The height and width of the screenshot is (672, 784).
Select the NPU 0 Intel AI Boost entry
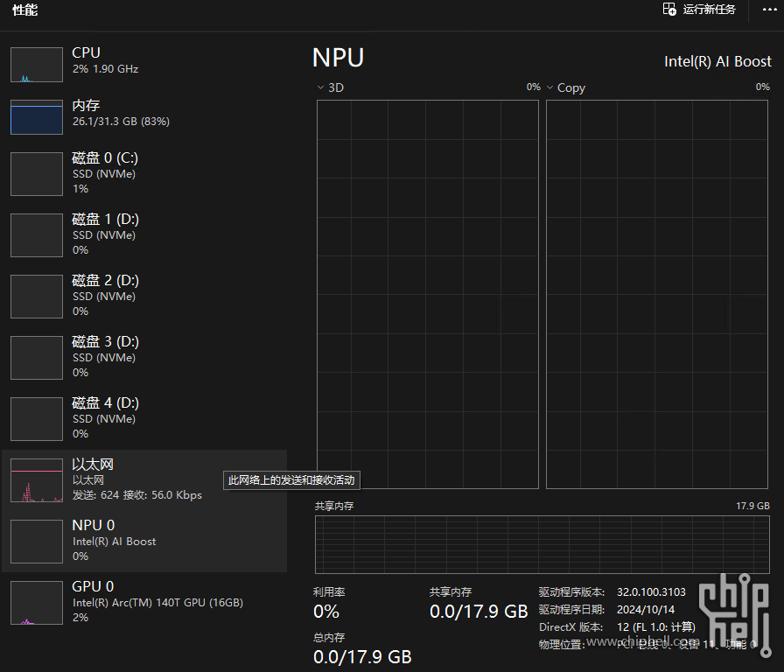click(144, 541)
